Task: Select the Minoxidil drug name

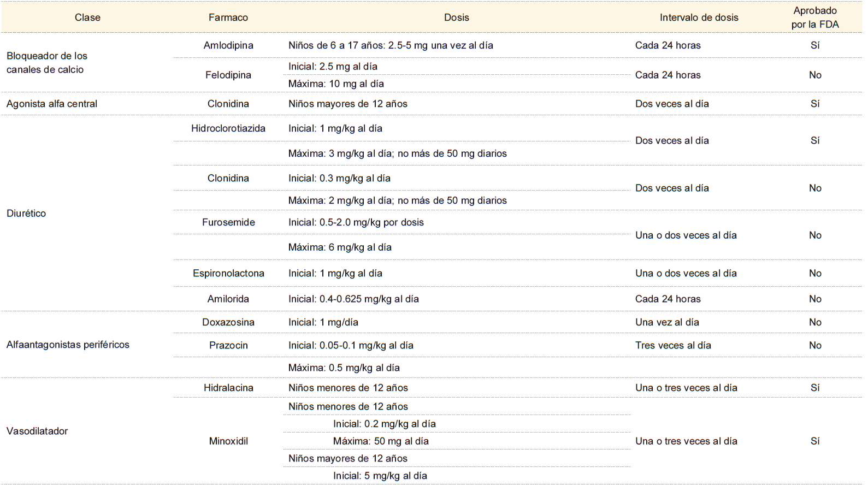Action: pos(228,441)
